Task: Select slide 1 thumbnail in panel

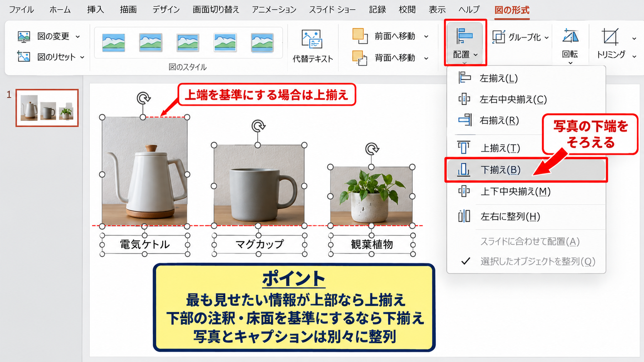Action: coord(47,108)
